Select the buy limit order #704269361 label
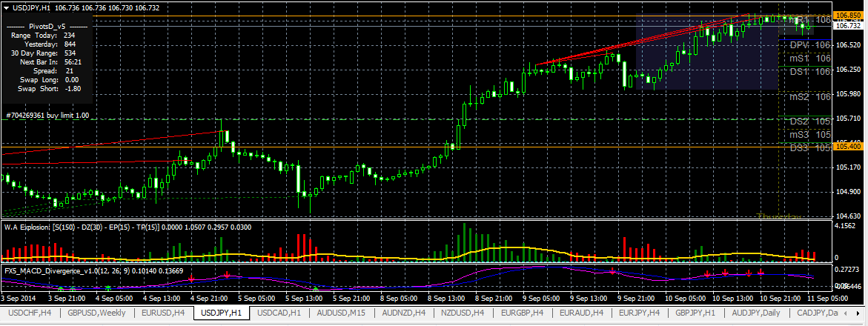 point(47,115)
